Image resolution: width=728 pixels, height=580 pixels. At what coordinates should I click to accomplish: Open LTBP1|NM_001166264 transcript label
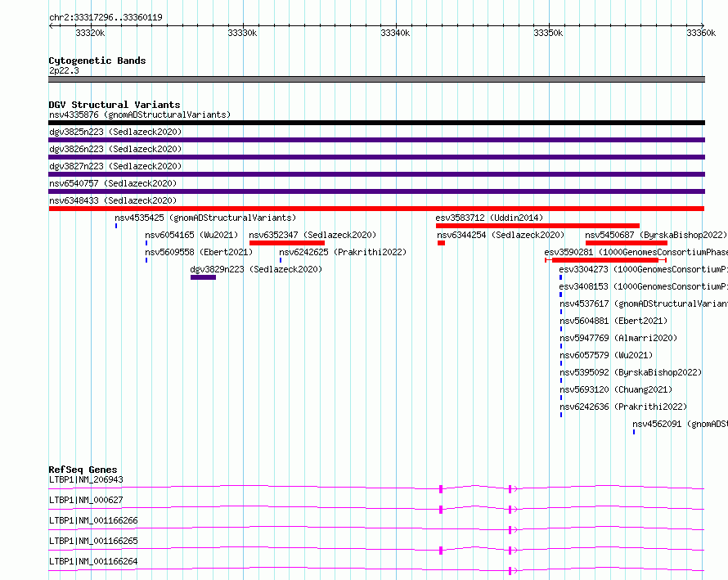pyautogui.click(x=93, y=561)
